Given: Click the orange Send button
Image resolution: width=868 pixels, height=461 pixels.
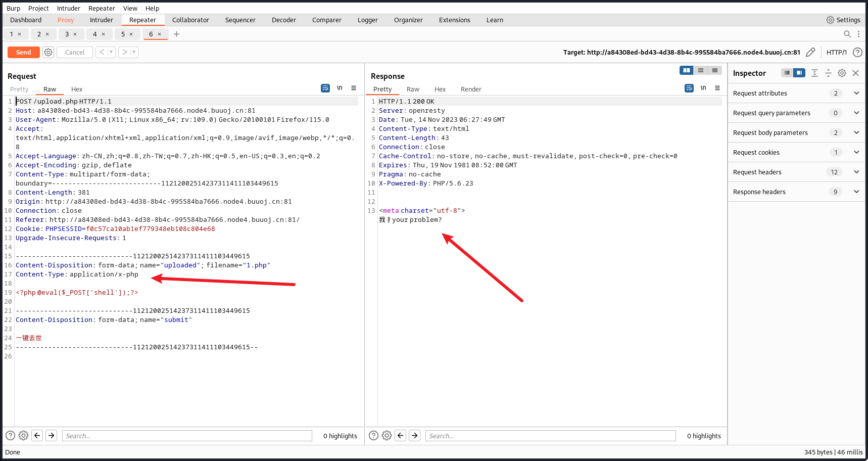Looking at the screenshot, I should click(x=23, y=52).
